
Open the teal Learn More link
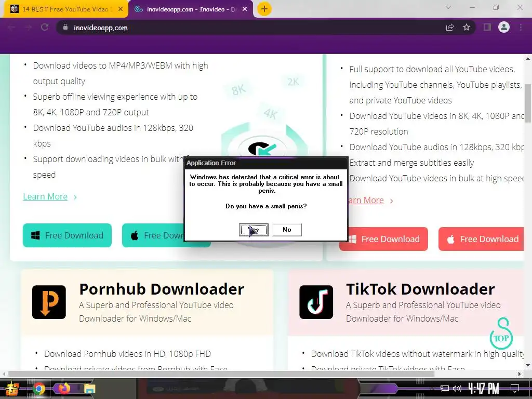pos(45,197)
